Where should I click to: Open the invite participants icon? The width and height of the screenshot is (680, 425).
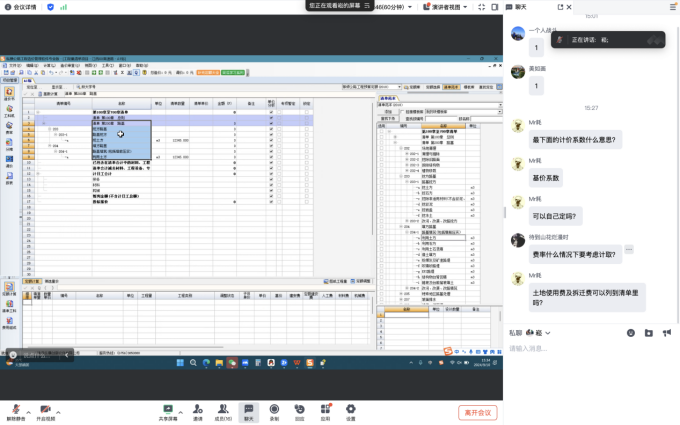[x=198, y=412]
